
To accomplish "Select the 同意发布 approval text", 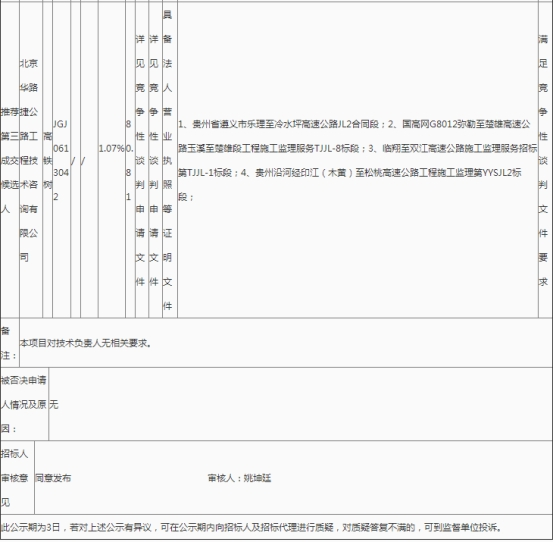I will pyautogui.click(x=53, y=478).
